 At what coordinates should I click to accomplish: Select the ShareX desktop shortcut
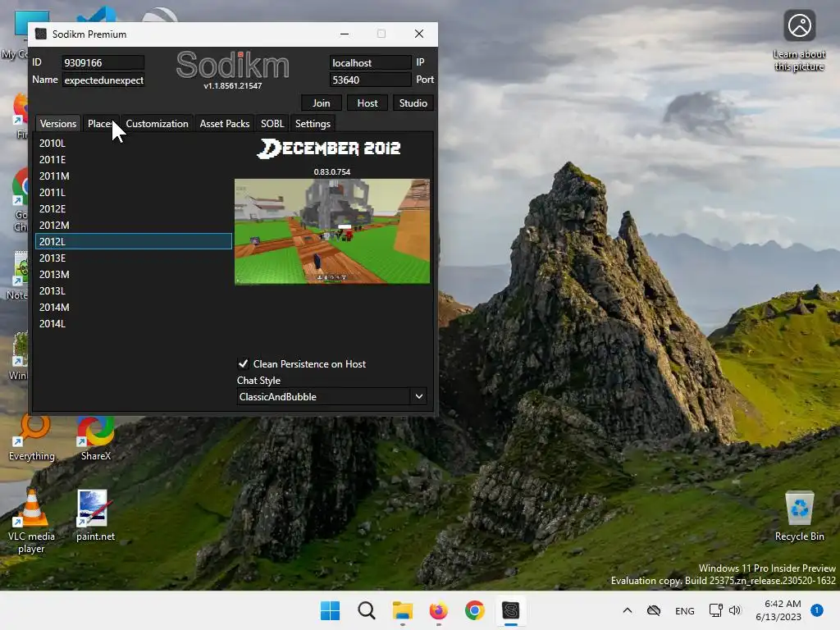(95, 438)
